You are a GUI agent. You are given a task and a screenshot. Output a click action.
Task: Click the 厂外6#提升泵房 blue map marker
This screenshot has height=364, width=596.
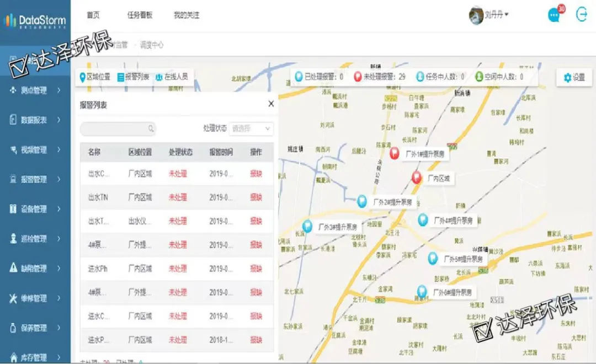coord(422,291)
